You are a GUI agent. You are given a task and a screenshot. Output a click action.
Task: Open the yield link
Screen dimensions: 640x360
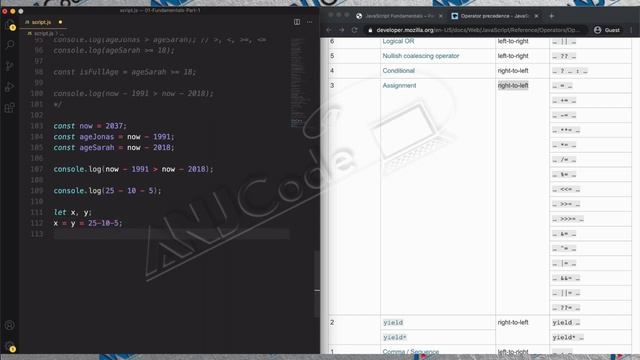(x=393, y=322)
